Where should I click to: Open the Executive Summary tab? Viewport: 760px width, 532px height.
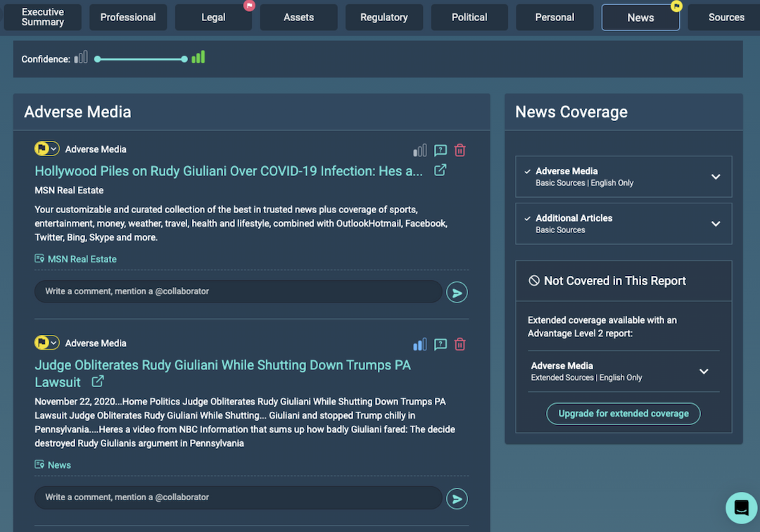[x=43, y=18]
